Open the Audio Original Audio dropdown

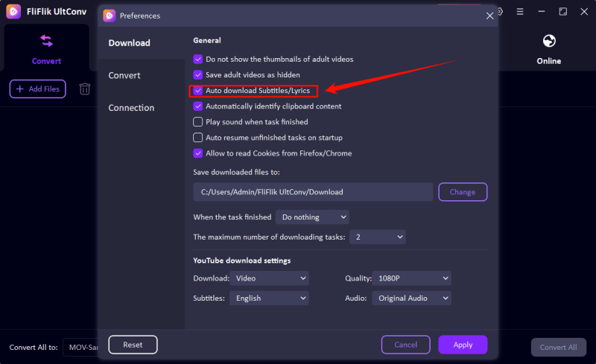point(411,298)
